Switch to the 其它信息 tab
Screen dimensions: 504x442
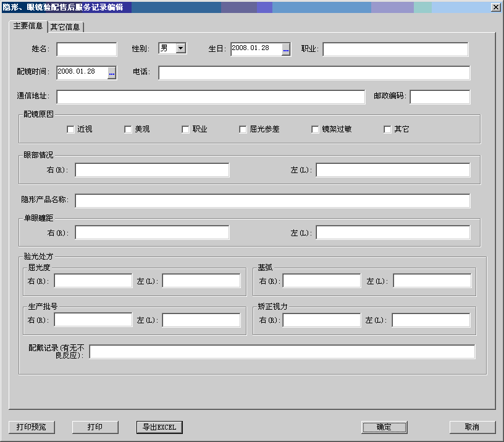pos(65,27)
